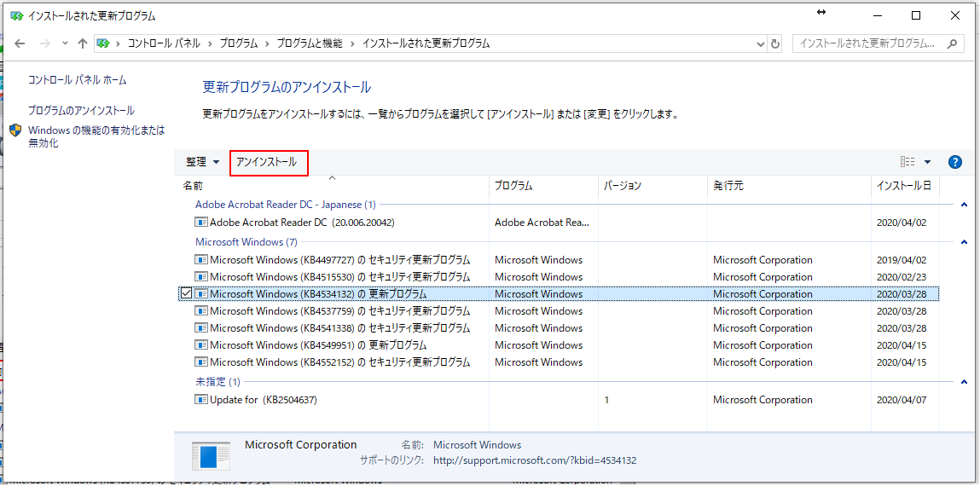Image resolution: width=980 pixels, height=486 pixels.
Task: Click install date 2019/04/02 cell
Action: click(x=902, y=260)
